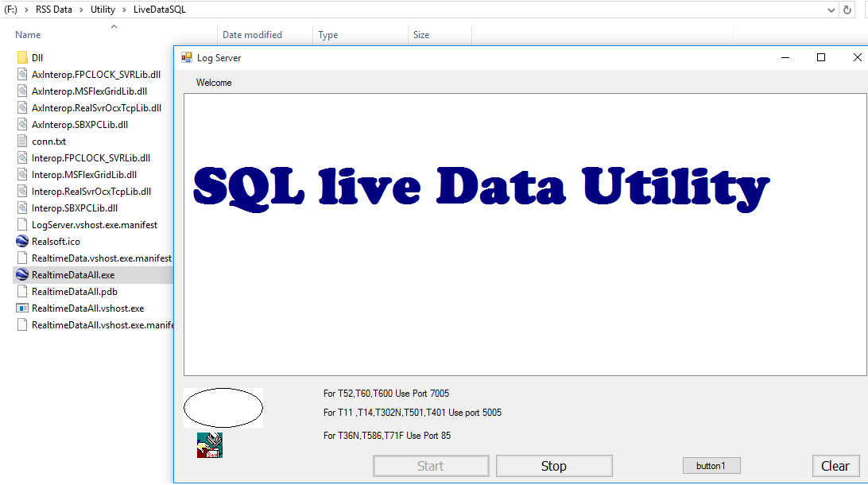Click the save hand icon in Log Server window
The image size is (868, 485).
point(209,444)
